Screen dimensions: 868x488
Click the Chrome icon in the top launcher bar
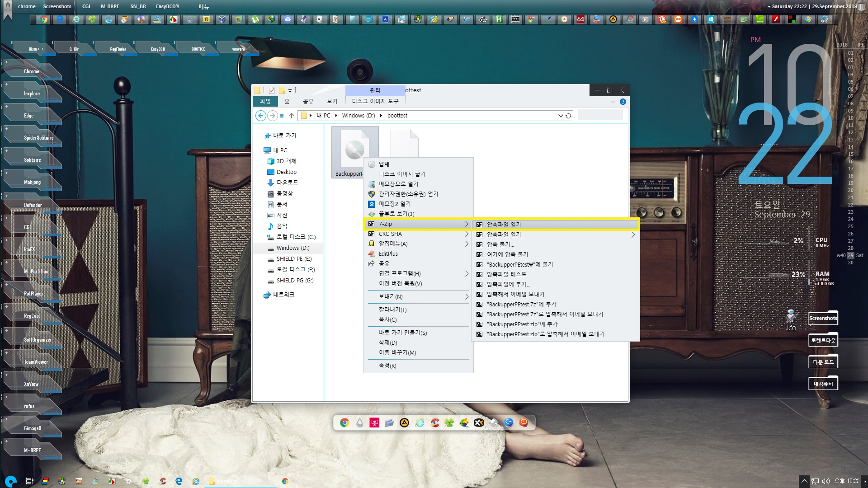click(x=44, y=19)
